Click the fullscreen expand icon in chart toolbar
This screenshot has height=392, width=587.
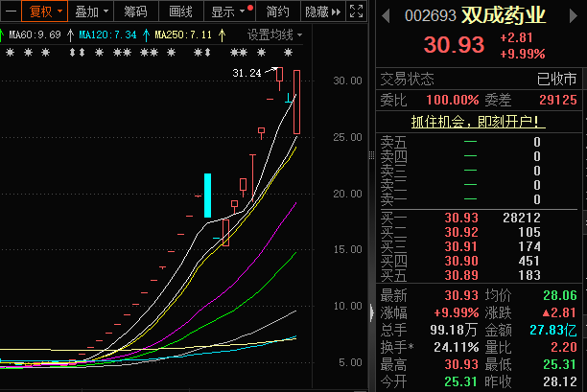356,12
